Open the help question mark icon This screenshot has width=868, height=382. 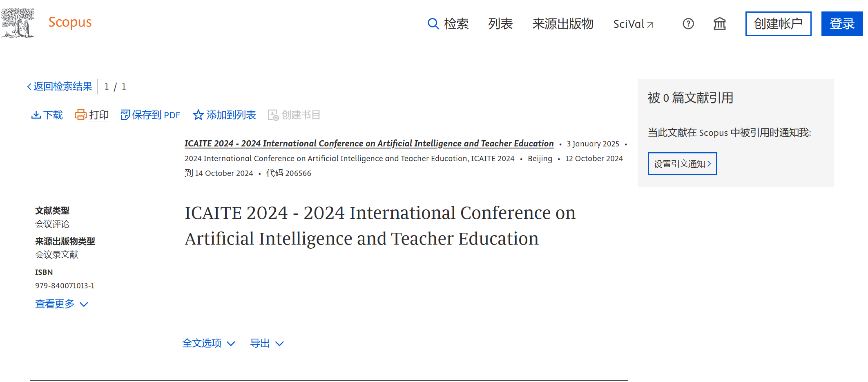click(x=688, y=24)
